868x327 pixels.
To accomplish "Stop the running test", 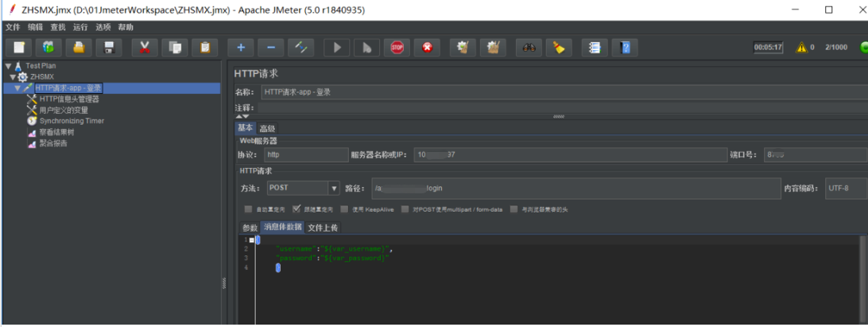I will pos(397,48).
